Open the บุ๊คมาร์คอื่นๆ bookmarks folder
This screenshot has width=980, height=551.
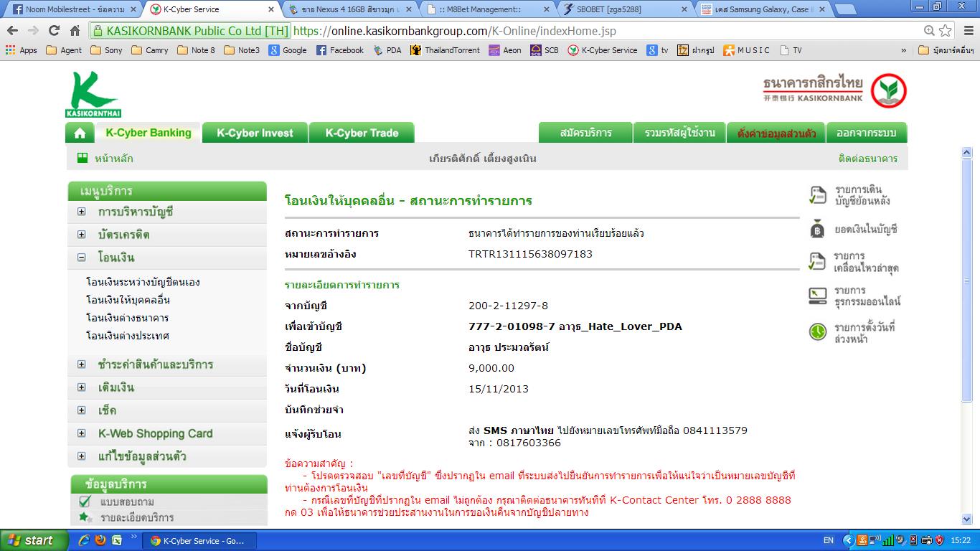coord(946,50)
